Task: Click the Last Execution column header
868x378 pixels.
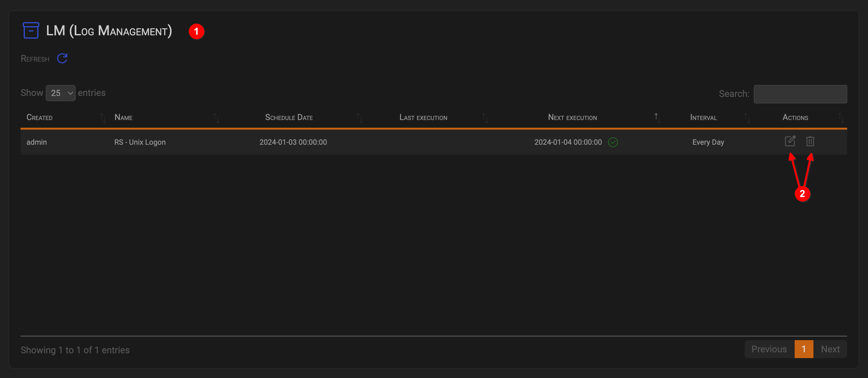Action: pos(423,117)
